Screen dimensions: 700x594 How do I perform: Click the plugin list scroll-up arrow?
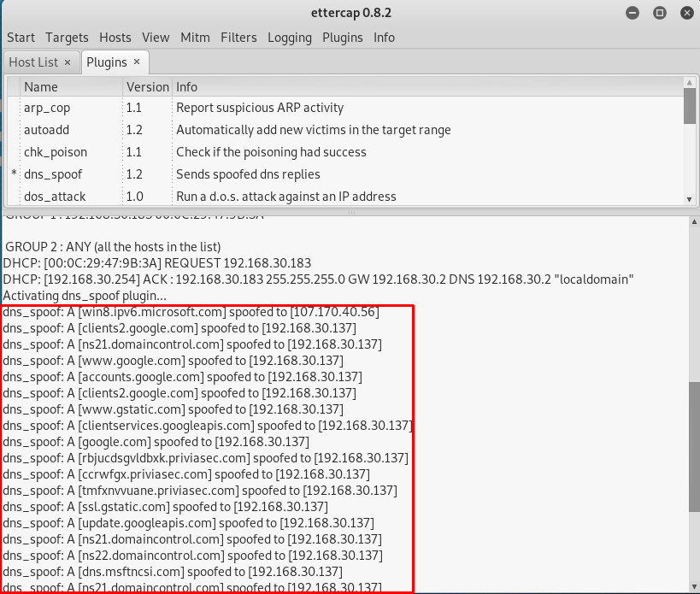coord(689,83)
